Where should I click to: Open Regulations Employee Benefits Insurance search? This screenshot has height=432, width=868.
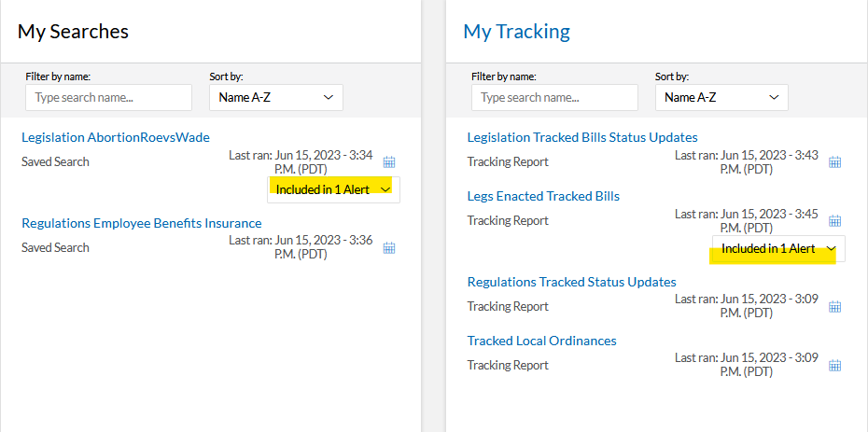tap(142, 223)
